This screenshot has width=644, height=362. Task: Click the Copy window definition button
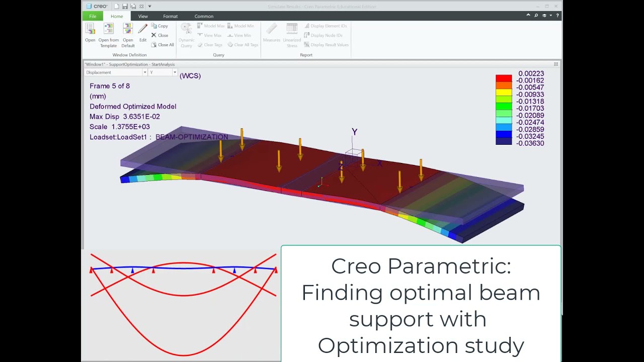pos(159,26)
